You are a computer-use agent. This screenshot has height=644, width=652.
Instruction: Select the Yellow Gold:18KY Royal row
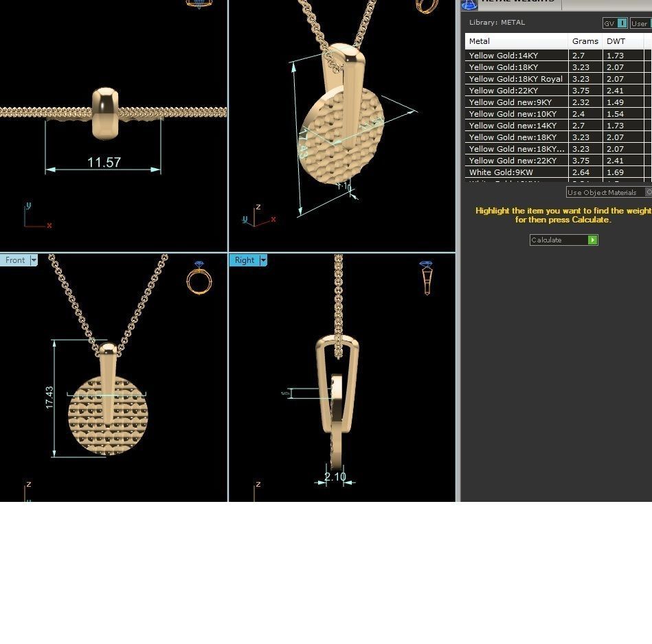(x=558, y=78)
